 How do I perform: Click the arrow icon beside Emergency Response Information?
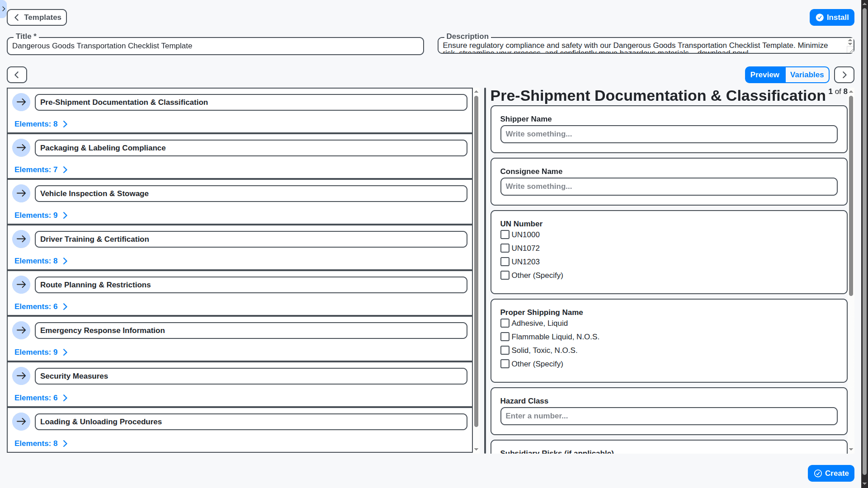(21, 330)
